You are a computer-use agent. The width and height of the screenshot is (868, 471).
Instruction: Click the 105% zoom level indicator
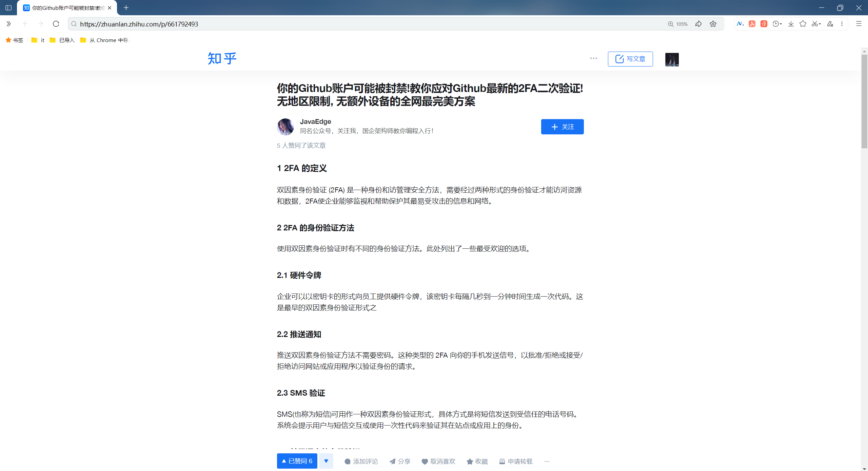[x=678, y=24]
